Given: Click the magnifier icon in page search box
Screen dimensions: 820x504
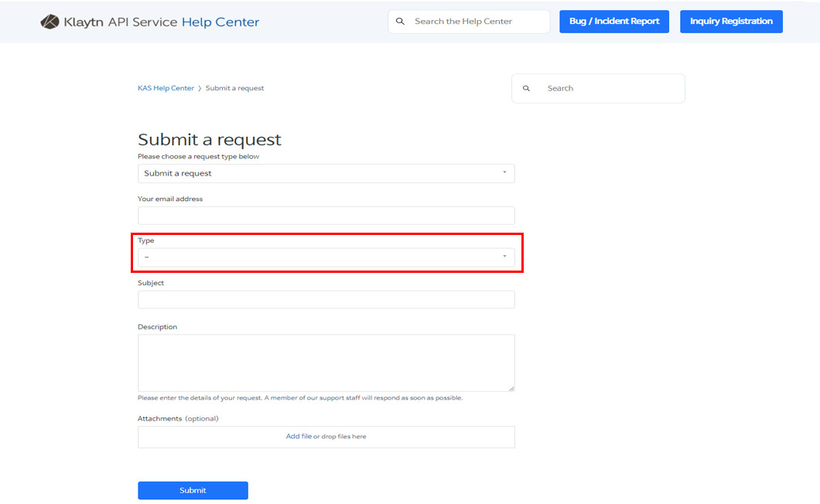Looking at the screenshot, I should tap(526, 88).
